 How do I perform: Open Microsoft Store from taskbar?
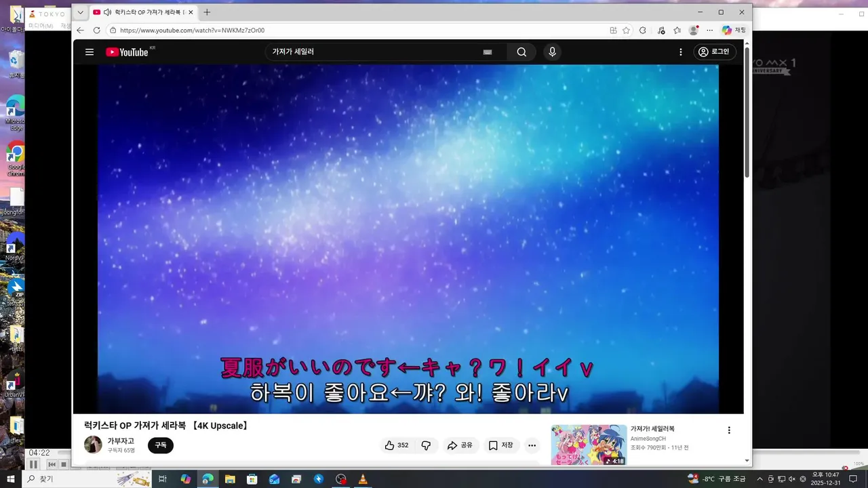(252, 479)
